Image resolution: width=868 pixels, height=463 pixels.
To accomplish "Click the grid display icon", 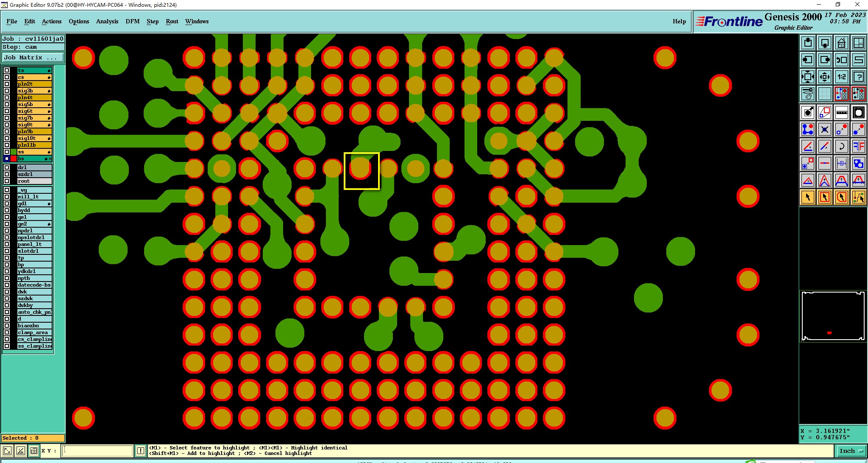I will 824,93.
